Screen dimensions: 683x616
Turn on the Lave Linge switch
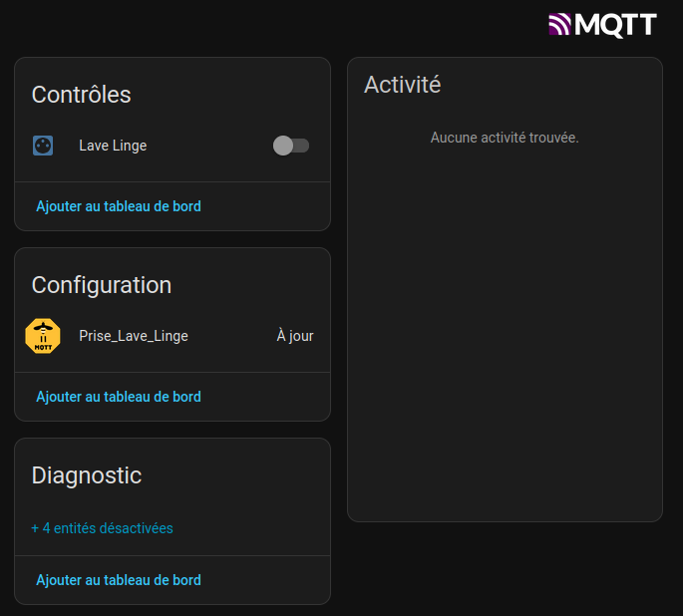(x=291, y=146)
